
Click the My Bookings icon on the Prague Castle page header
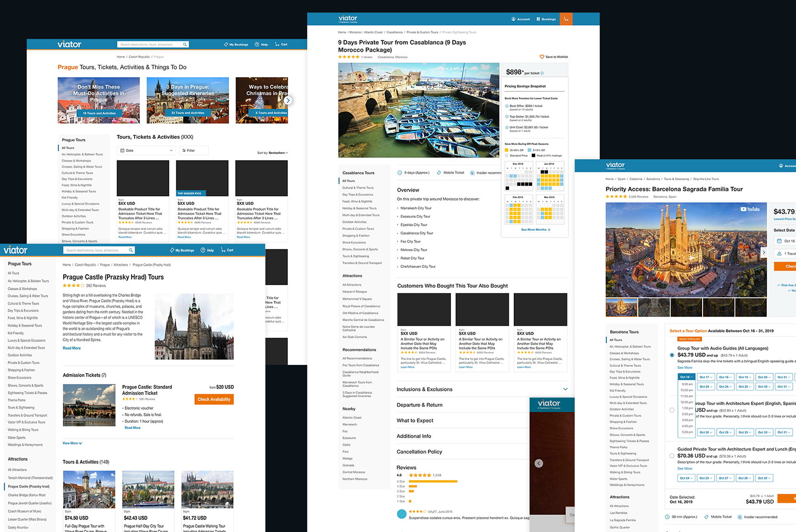coord(172,250)
